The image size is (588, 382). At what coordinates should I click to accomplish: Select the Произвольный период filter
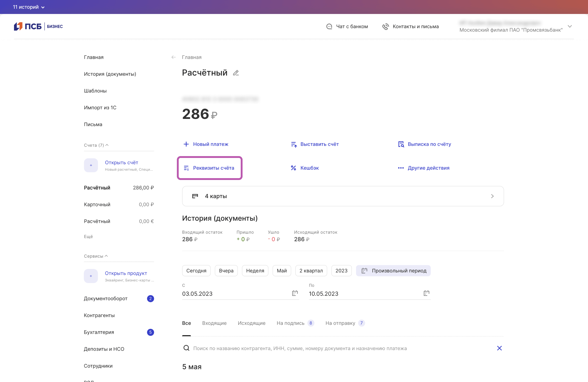[x=393, y=271]
